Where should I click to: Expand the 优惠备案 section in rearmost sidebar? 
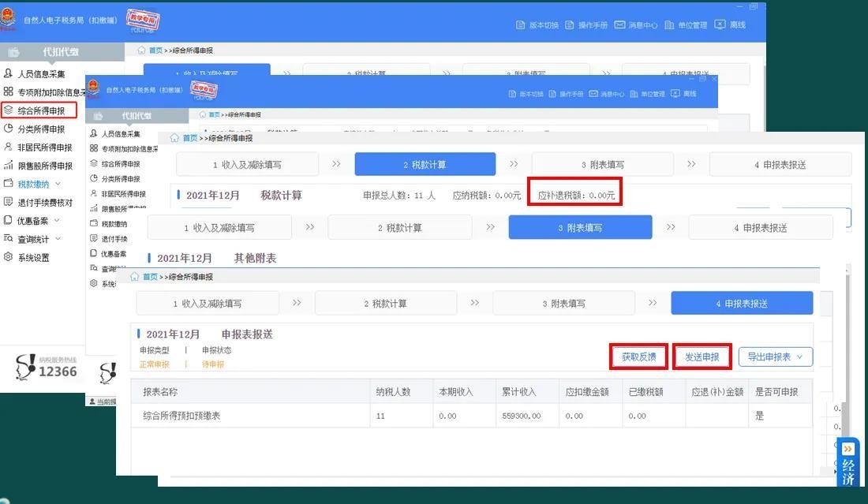coord(39,221)
